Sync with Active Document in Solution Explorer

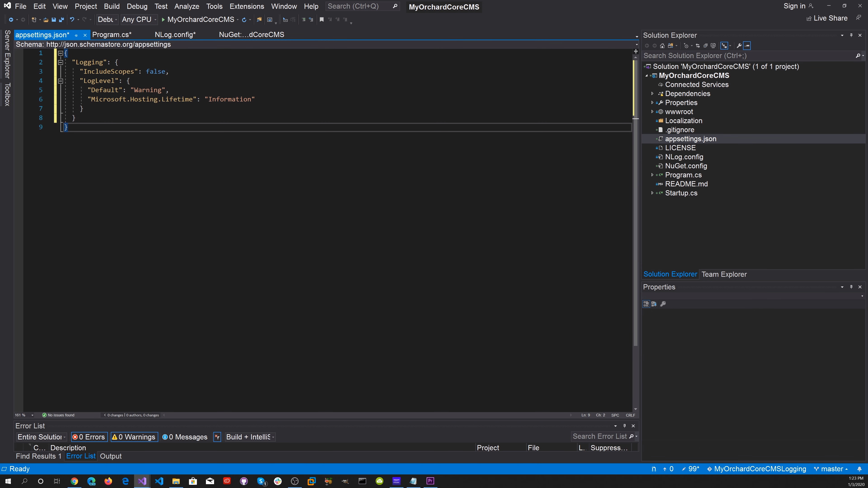[x=698, y=45]
